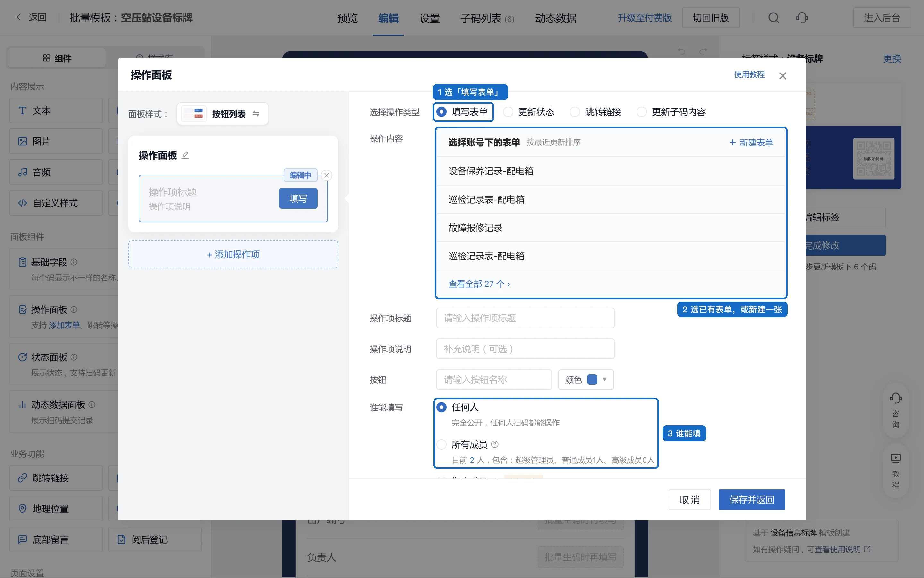Add the 底部留言 comment component

(x=56, y=540)
